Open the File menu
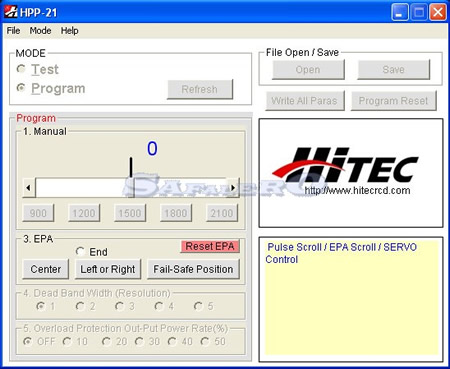 coord(13,31)
